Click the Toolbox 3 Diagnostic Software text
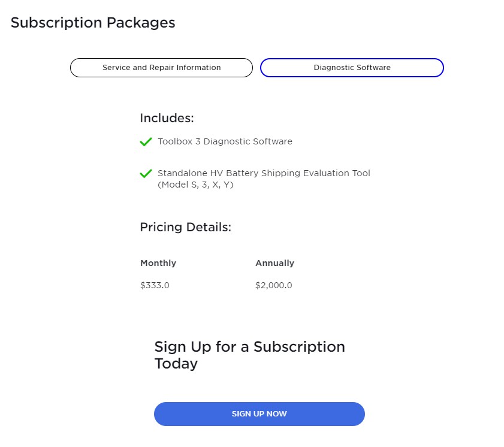Viewport: 504px width, 447px height. click(x=225, y=142)
